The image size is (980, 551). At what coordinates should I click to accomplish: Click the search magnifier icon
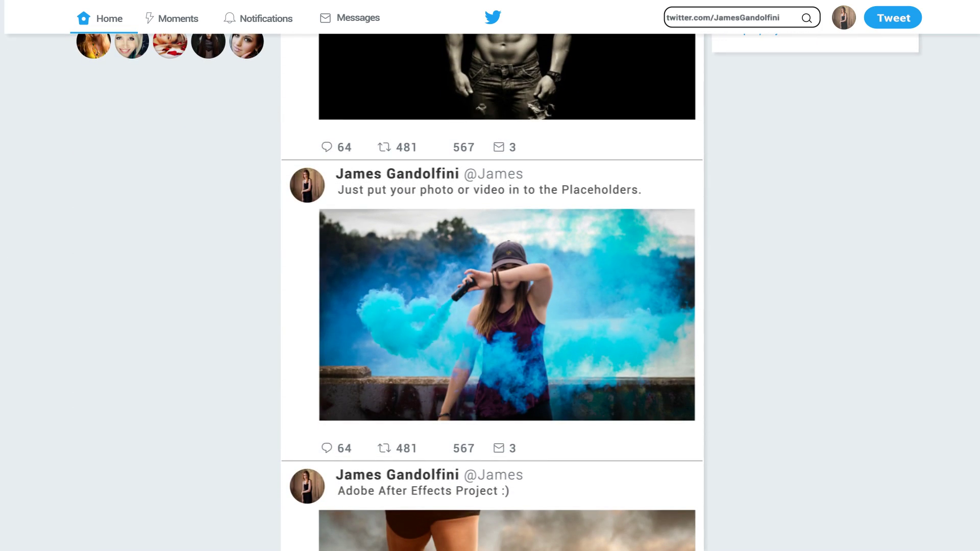[806, 18]
